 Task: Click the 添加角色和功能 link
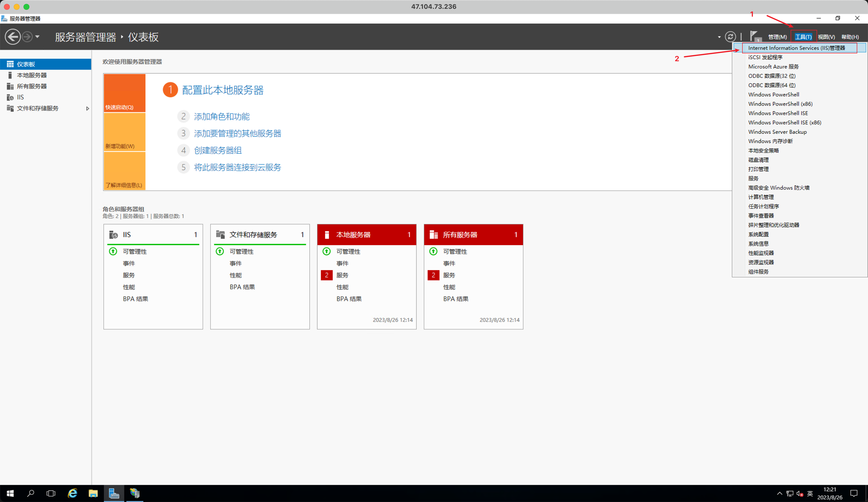click(222, 117)
